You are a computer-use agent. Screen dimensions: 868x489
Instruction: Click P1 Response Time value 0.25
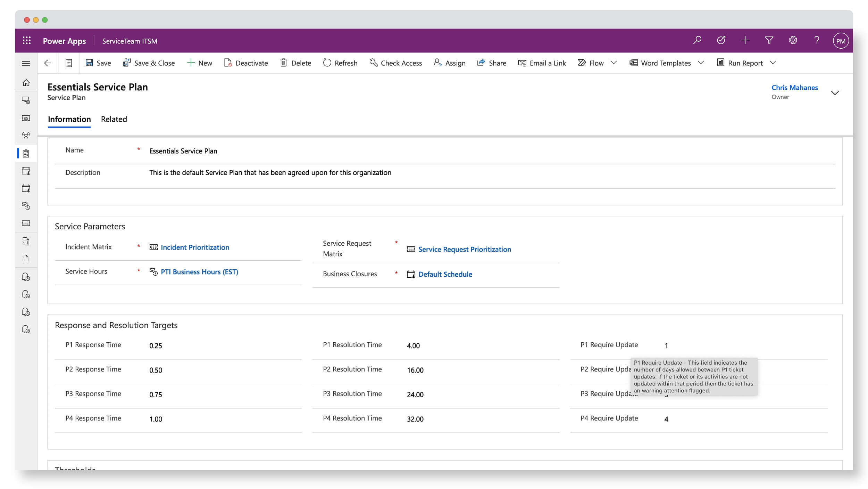tap(156, 346)
